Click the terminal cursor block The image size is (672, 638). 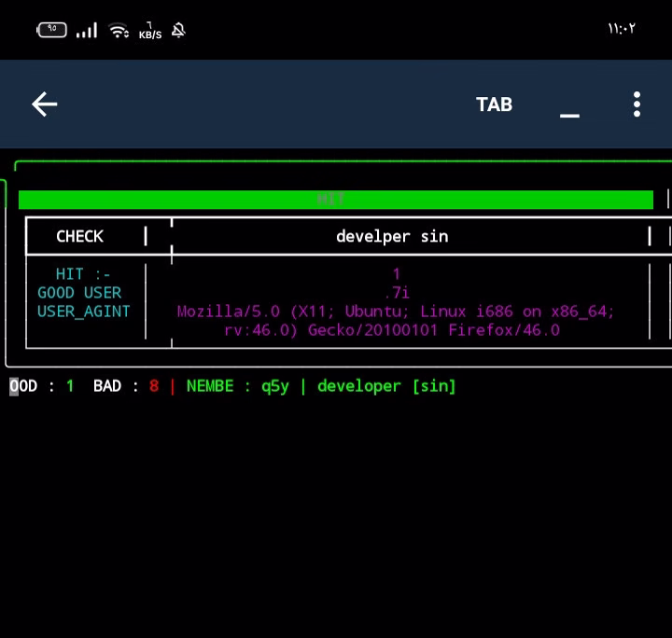point(14,387)
